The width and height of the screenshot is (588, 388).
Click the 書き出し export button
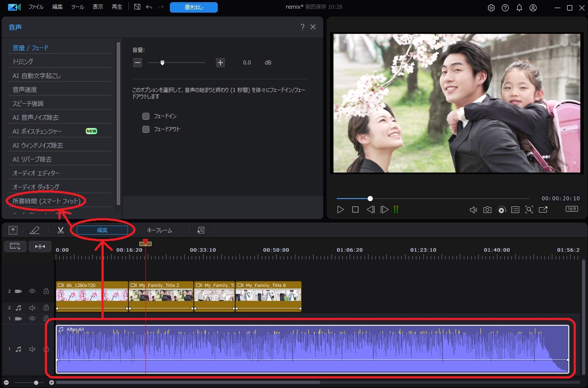tap(194, 7)
